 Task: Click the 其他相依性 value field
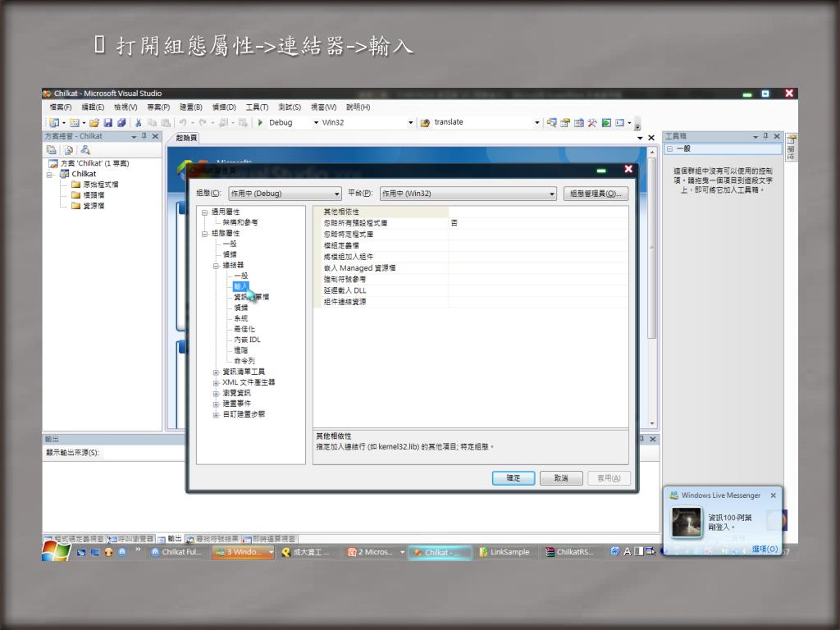click(538, 212)
